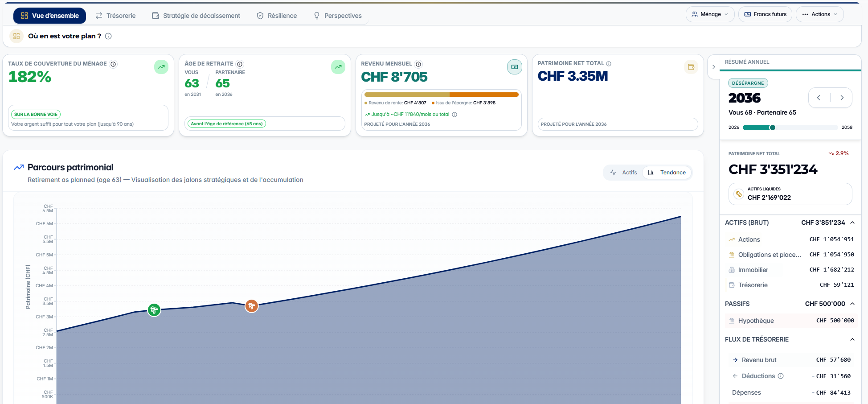
Task: Click the trend icon on the coverage rate card
Action: (161, 67)
